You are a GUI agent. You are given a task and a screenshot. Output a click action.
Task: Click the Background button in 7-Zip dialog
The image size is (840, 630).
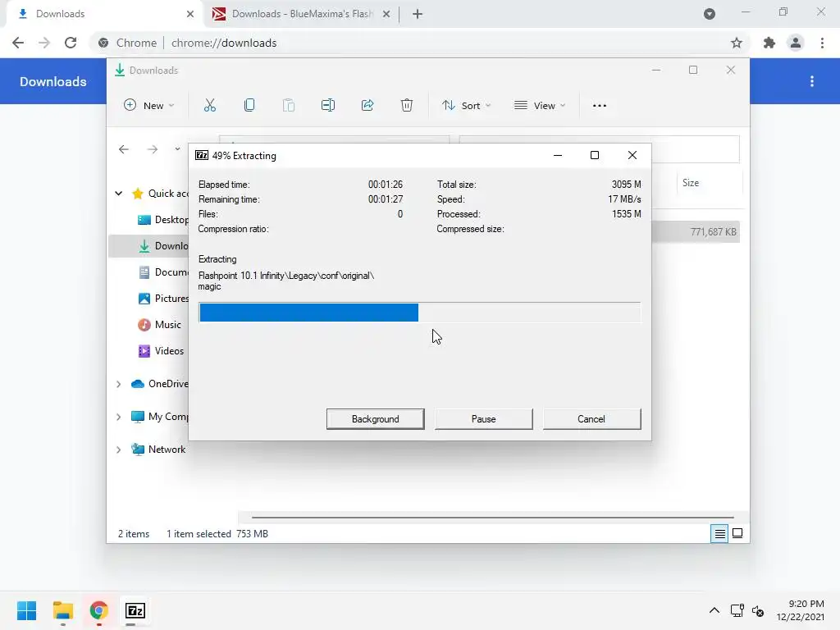(x=376, y=419)
